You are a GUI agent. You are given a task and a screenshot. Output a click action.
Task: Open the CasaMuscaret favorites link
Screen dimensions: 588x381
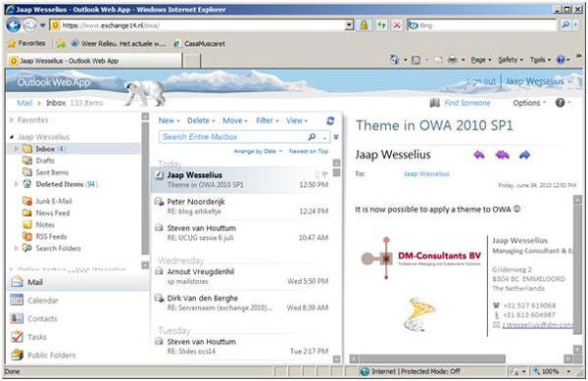pos(200,44)
